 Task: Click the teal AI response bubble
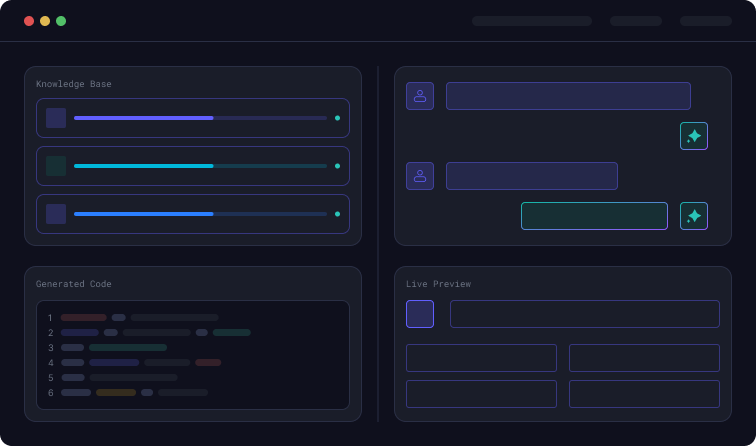pyautogui.click(x=594, y=216)
